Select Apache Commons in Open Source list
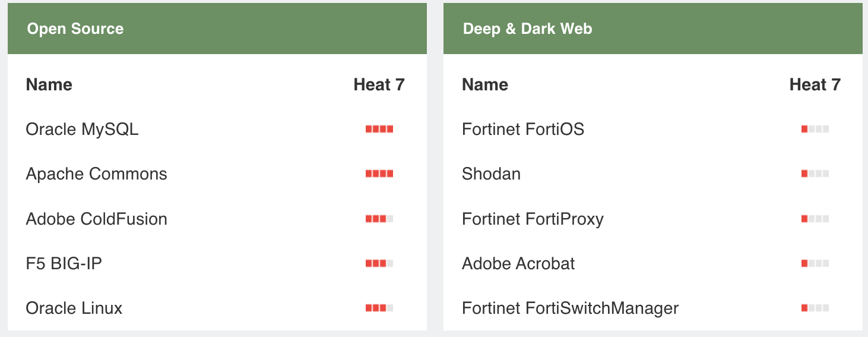868x337 pixels. [x=96, y=174]
